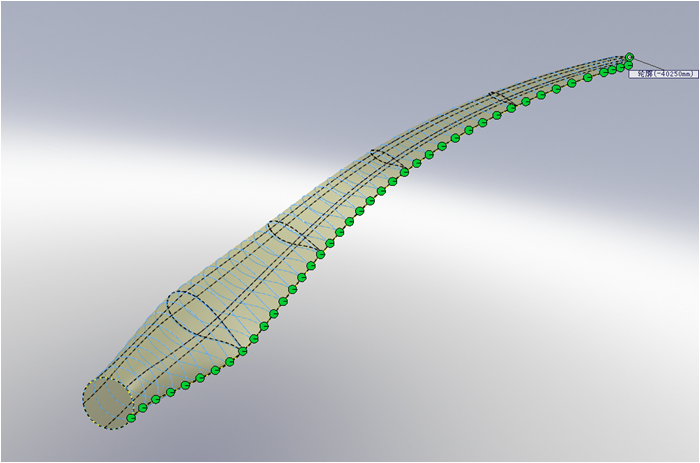700x463 pixels.
Task: Select the lowest green connector at blade root
Action: coord(131,419)
